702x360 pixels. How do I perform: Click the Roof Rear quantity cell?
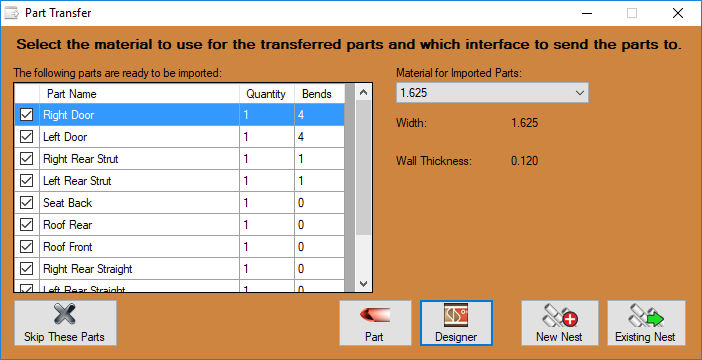[267, 225]
